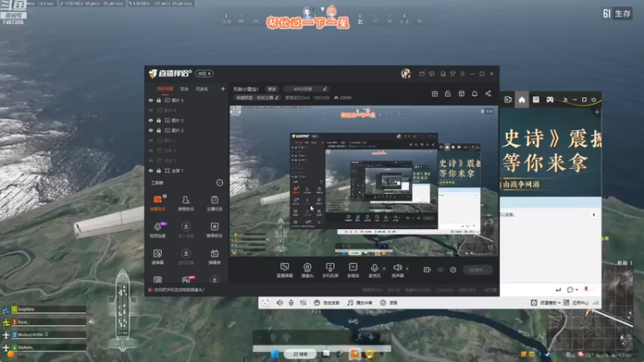Click the red microphone icon in the chat window
This screenshot has height=362, width=644.
pos(586,290)
